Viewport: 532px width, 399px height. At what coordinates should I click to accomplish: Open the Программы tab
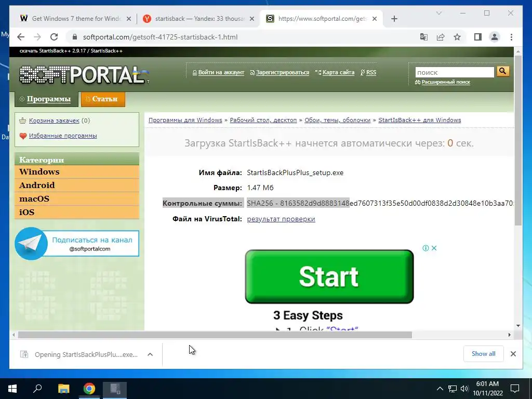point(46,99)
